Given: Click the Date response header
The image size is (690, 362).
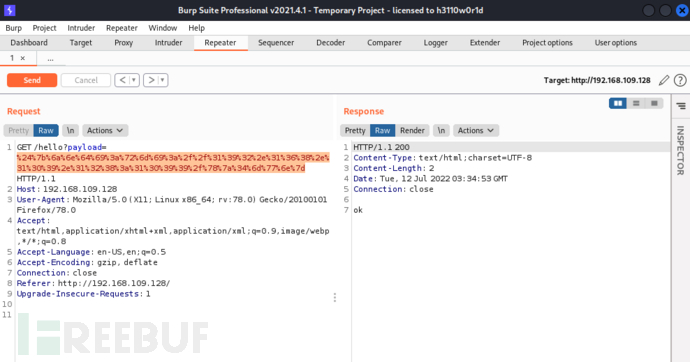Looking at the screenshot, I should pos(430,179).
